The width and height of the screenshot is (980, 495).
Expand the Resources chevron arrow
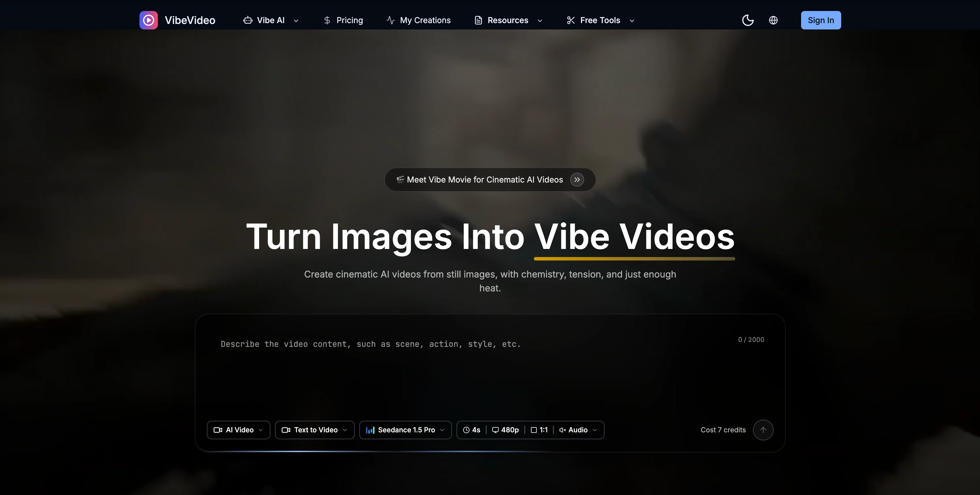(x=539, y=21)
